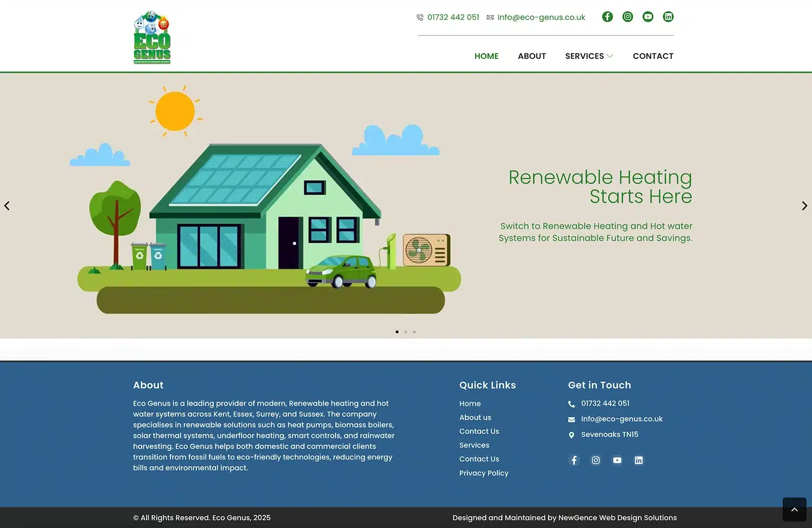
Task: Open the About menu item
Action: 531,56
